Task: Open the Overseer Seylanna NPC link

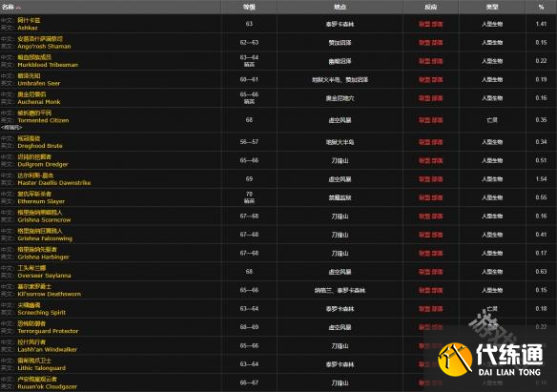Action: tap(44, 276)
